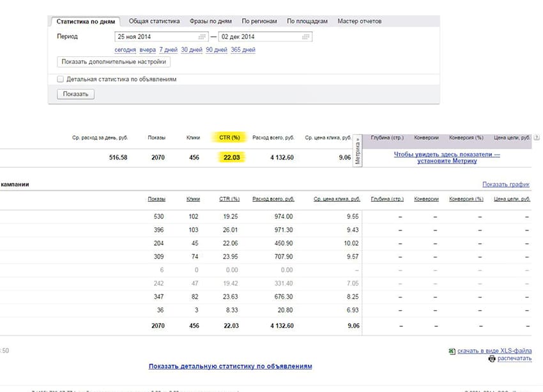Click the question mark help icon
The height and width of the screenshot is (392, 543).
[537, 138]
